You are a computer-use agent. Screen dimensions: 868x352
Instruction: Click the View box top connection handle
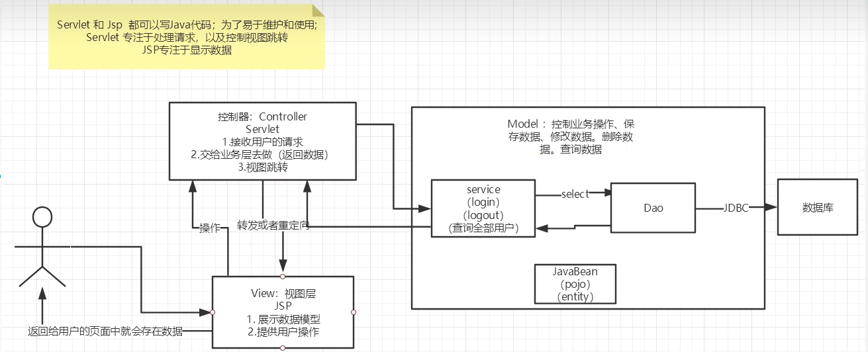(x=283, y=276)
